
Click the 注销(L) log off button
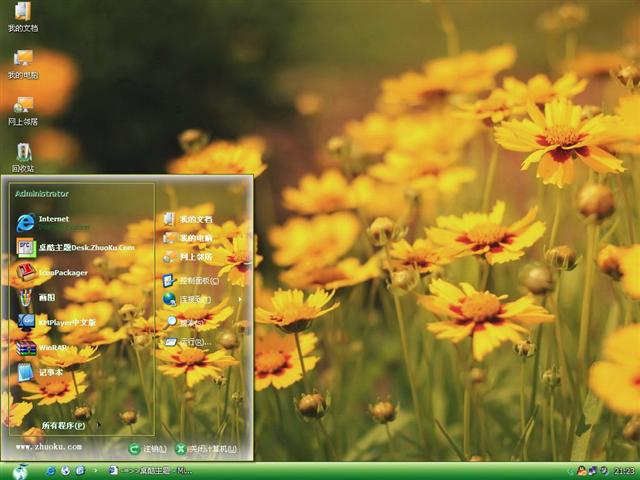[148, 449]
